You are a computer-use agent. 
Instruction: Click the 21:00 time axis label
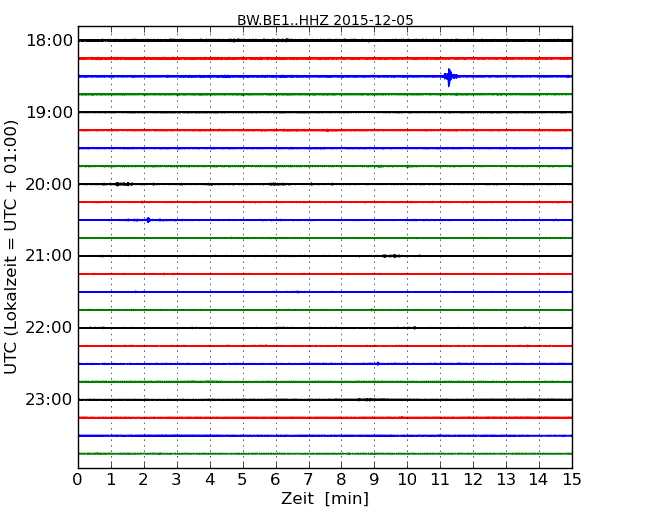pos(49,256)
